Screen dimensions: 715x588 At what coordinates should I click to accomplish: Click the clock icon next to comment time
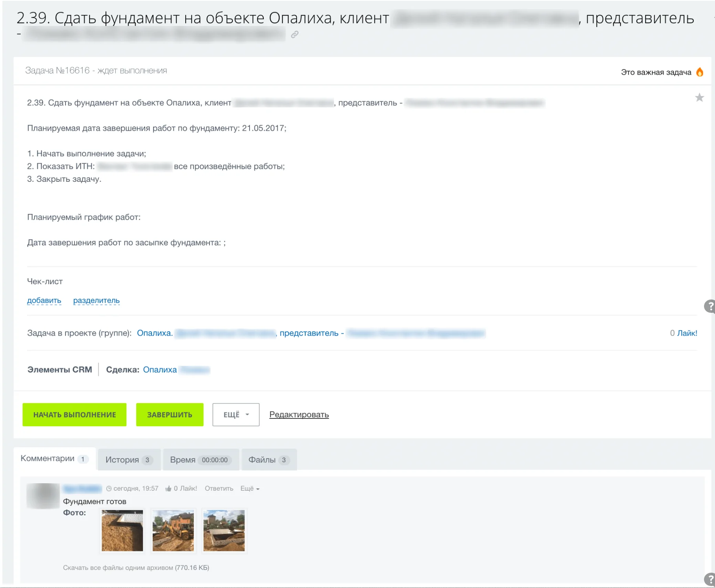pyautogui.click(x=109, y=489)
